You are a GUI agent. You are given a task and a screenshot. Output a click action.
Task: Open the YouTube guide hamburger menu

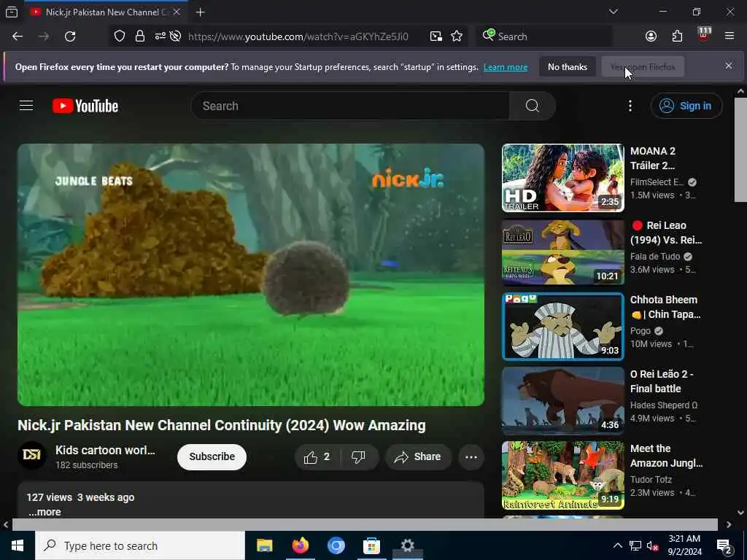pyautogui.click(x=26, y=106)
